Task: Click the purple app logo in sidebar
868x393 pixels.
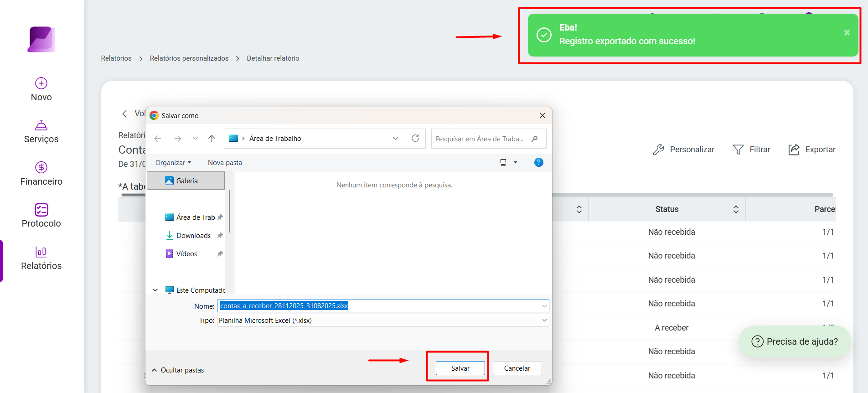Action: [x=41, y=39]
